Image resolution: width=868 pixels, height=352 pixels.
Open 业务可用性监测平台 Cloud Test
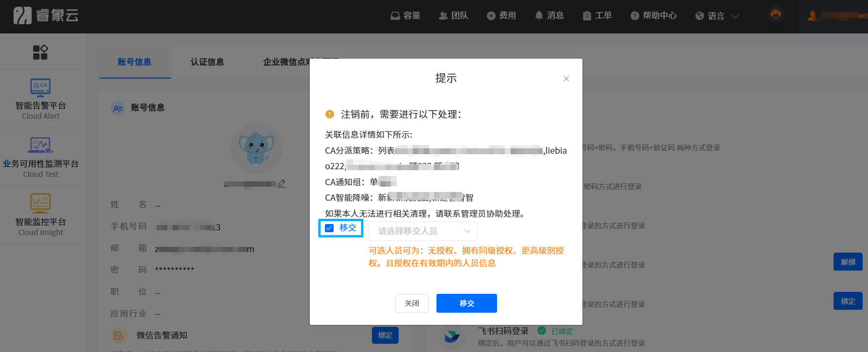41,157
